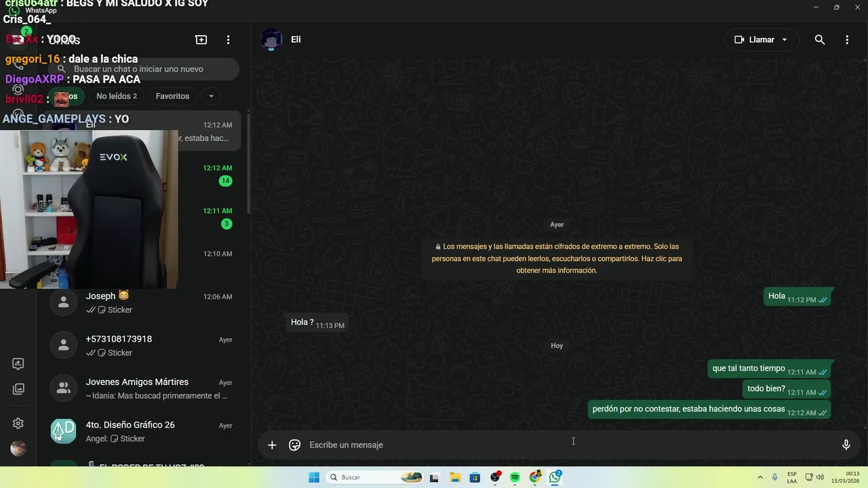Click the Jovenes Amigos Mártires group avatar
Viewport: 868px width, 488px height.
tap(64, 388)
